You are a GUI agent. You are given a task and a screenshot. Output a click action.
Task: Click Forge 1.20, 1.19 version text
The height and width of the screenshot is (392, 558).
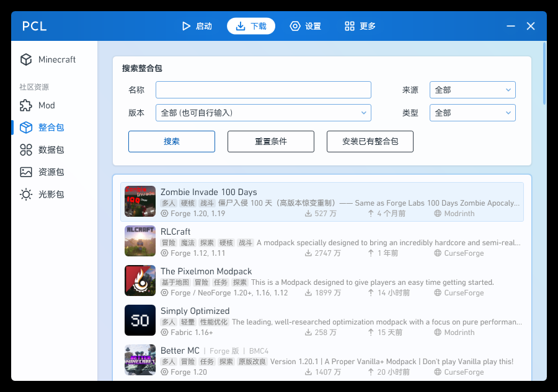coord(198,214)
